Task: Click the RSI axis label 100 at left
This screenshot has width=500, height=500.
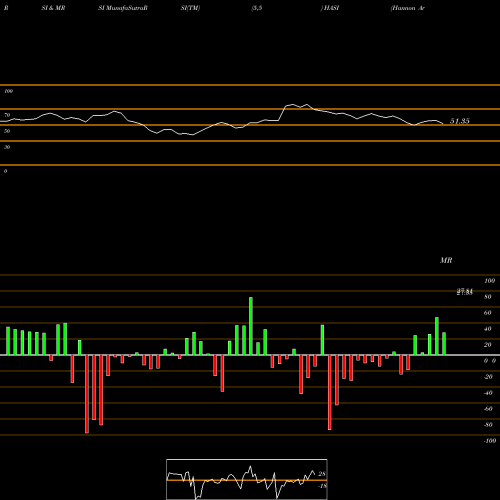Action: (x=8, y=91)
